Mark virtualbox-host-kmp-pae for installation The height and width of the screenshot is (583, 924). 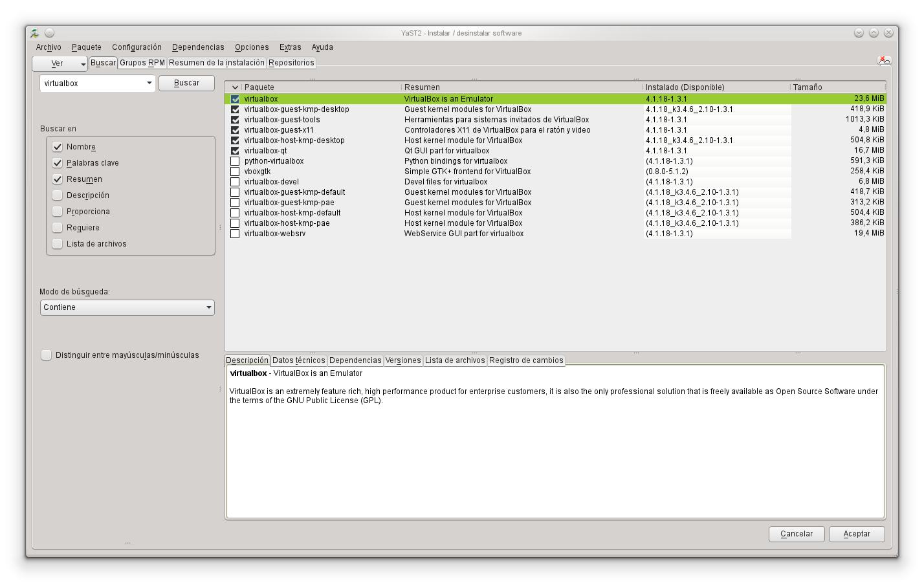point(235,223)
